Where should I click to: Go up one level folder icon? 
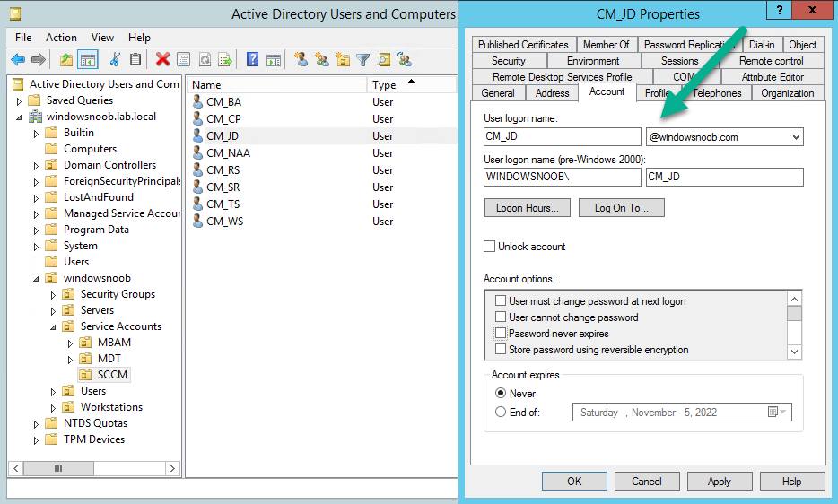(66, 59)
